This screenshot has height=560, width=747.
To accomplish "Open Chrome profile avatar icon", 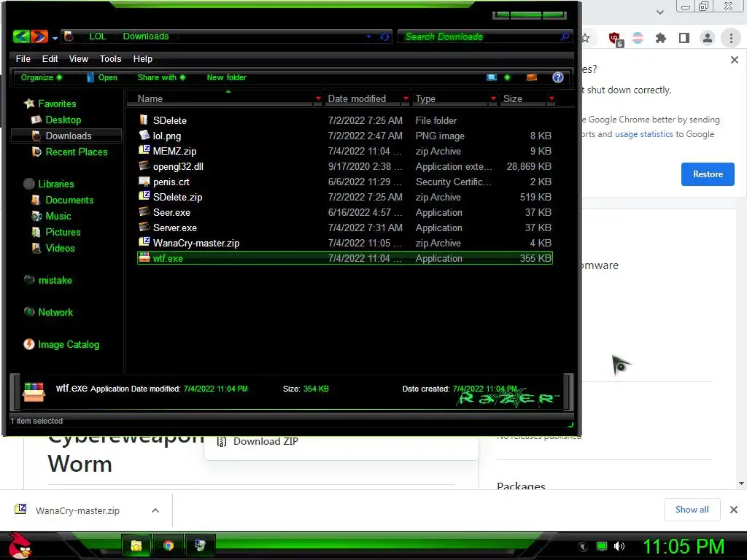I will (708, 38).
